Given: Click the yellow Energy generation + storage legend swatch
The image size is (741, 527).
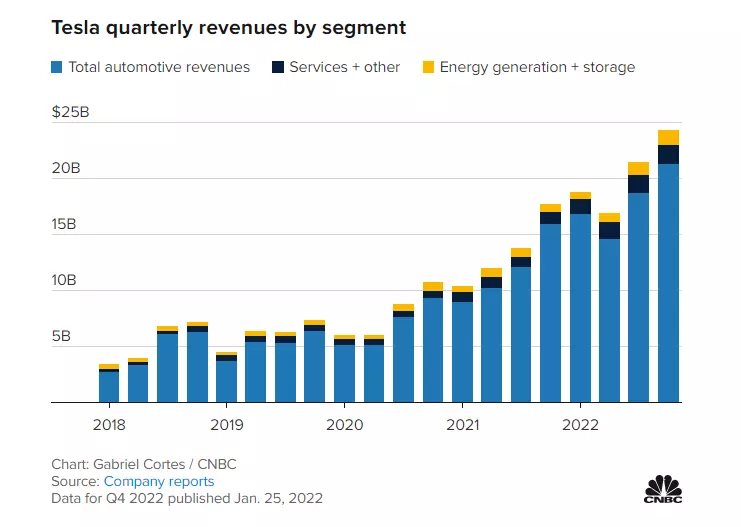Looking at the screenshot, I should coord(428,67).
